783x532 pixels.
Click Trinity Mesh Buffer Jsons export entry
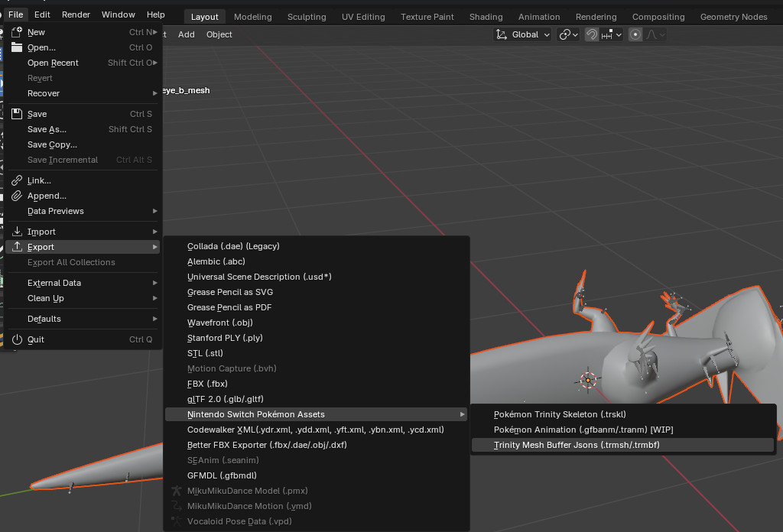click(576, 445)
